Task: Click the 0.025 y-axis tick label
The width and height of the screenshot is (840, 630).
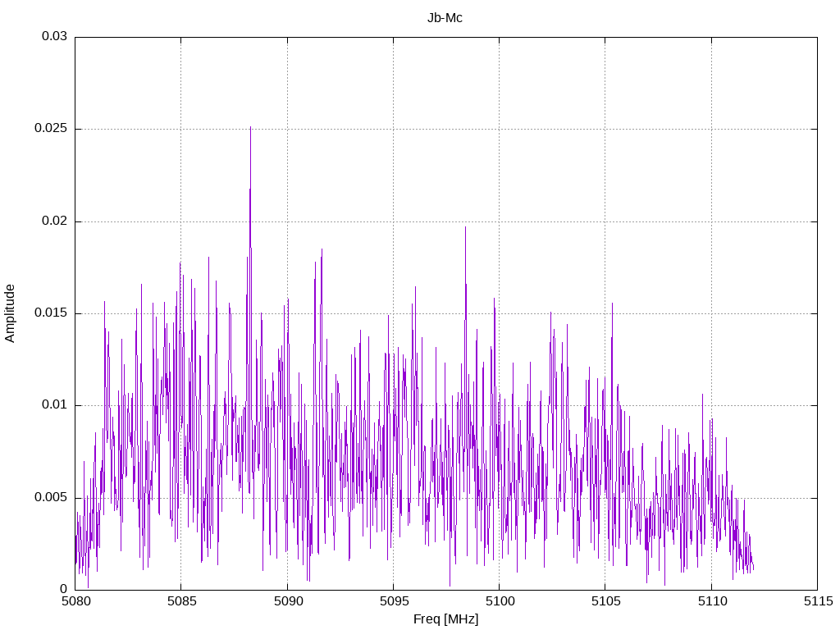Action: (x=52, y=129)
